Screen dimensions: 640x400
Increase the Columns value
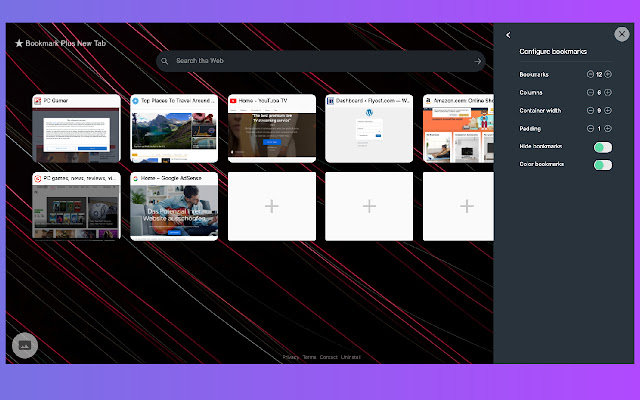coord(607,93)
